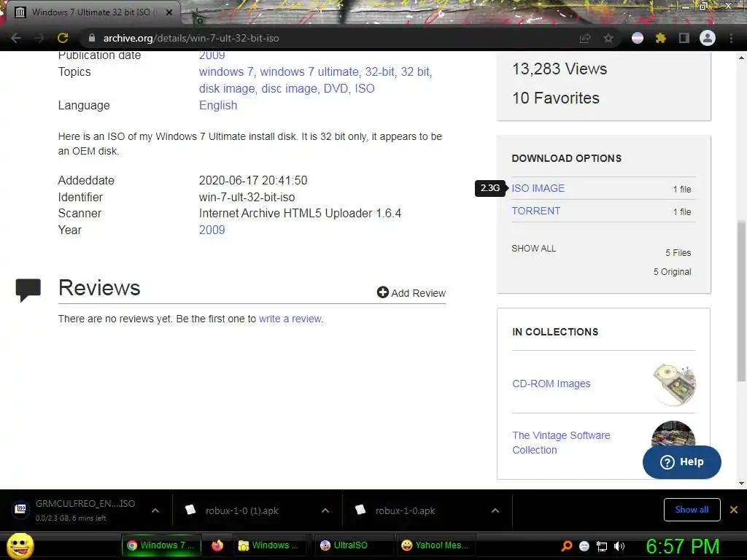This screenshot has width=747, height=560.
Task: Expand options for the GRMCULFREO ISO download
Action: (x=155, y=510)
